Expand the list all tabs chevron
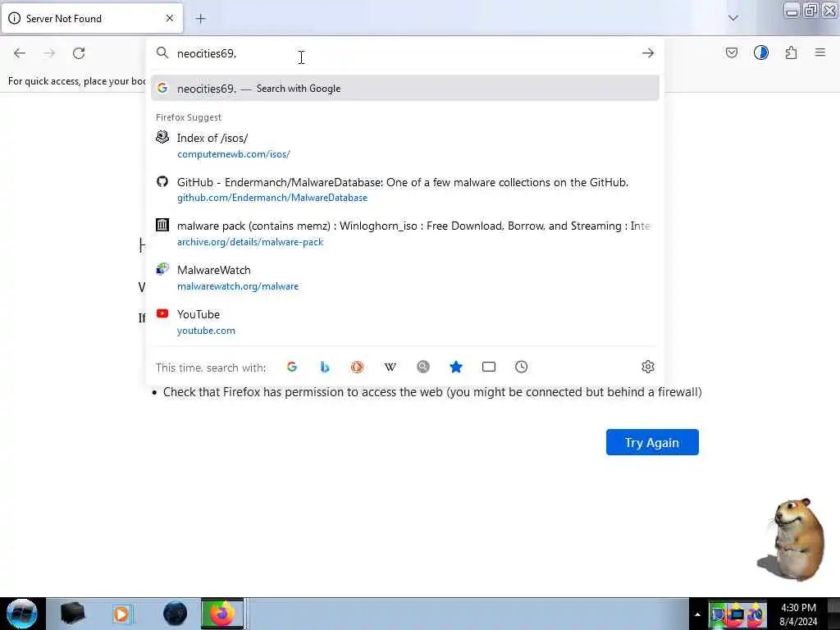This screenshot has width=840, height=630. point(733,18)
